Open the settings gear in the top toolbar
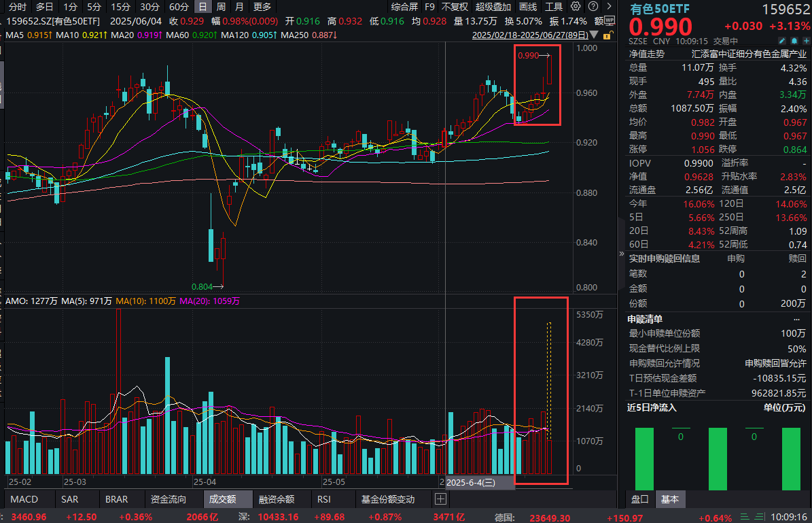The width and height of the screenshot is (812, 523). tap(576, 6)
